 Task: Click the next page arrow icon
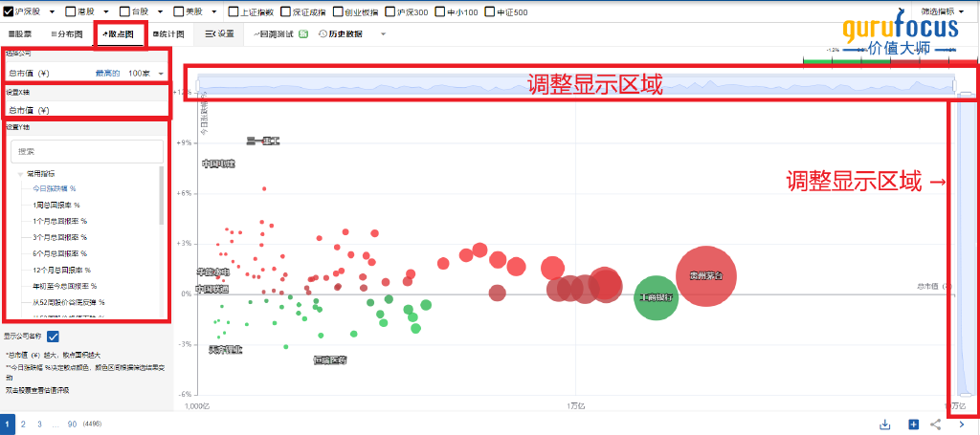click(961, 424)
